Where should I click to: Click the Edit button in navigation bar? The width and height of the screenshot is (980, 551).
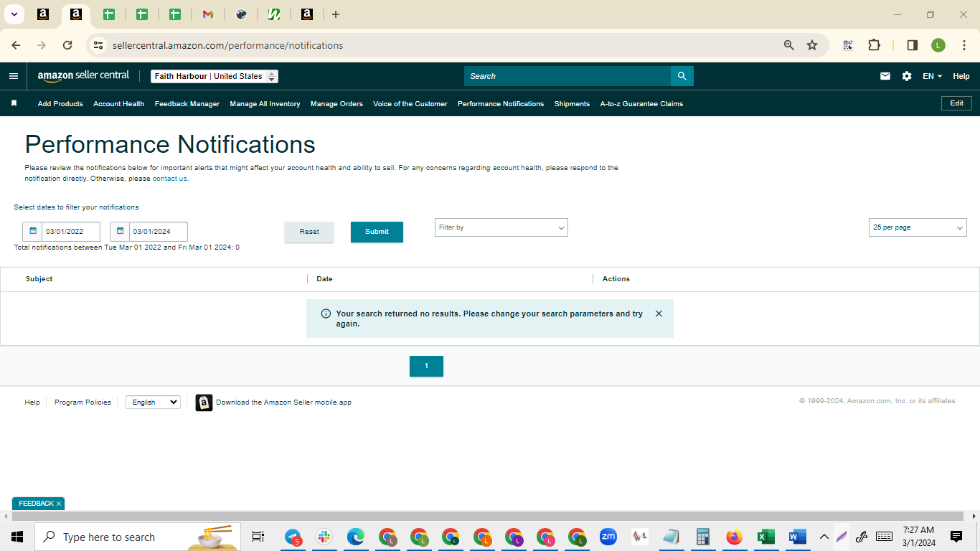pyautogui.click(x=956, y=103)
